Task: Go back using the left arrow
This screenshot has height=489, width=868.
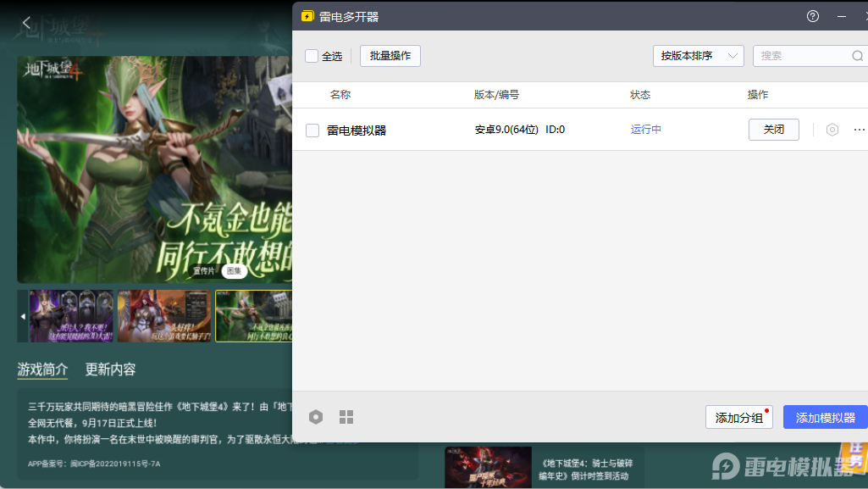Action: click(x=26, y=23)
